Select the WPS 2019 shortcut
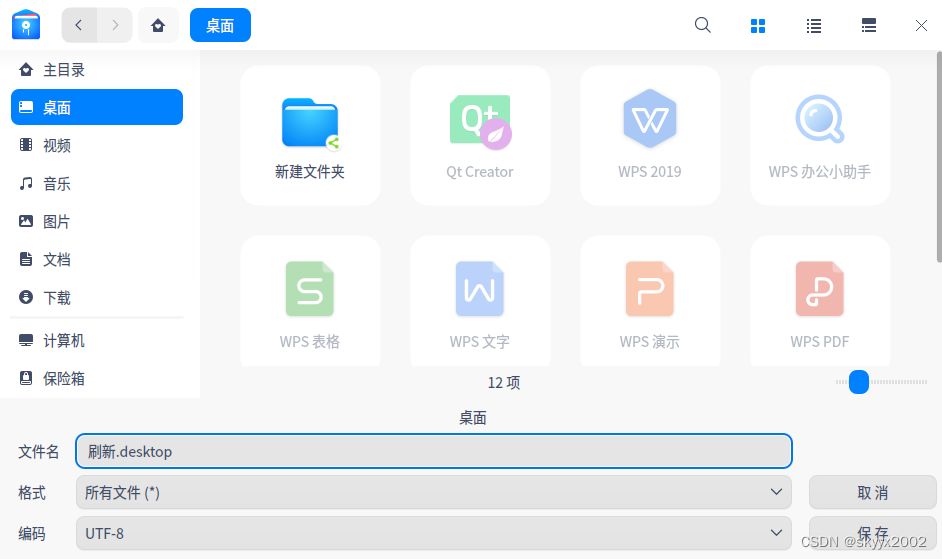942x559 pixels. coord(650,136)
